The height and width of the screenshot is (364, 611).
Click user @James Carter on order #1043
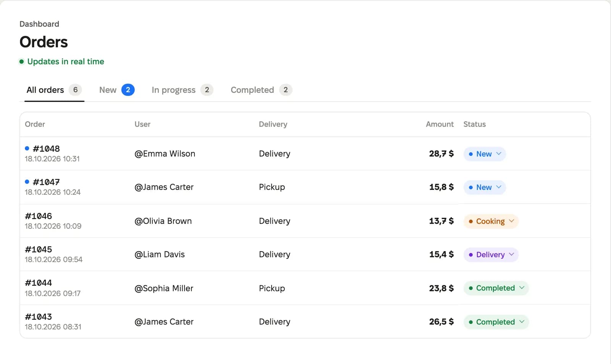(164, 322)
